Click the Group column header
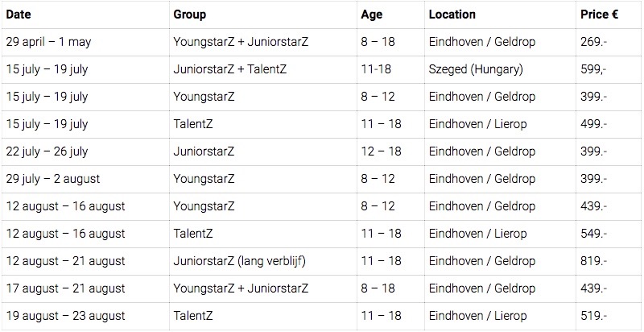The width and height of the screenshot is (644, 332). pos(190,15)
